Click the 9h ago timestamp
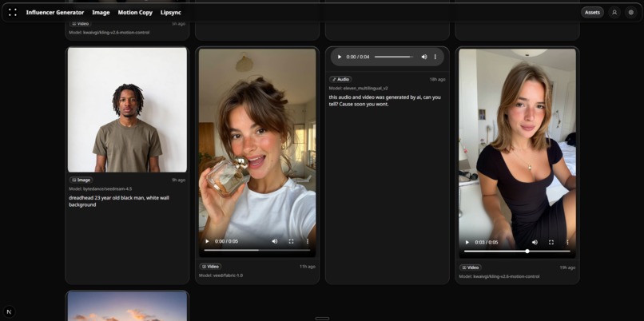Screen dimensions: 644x321 (x=179, y=180)
